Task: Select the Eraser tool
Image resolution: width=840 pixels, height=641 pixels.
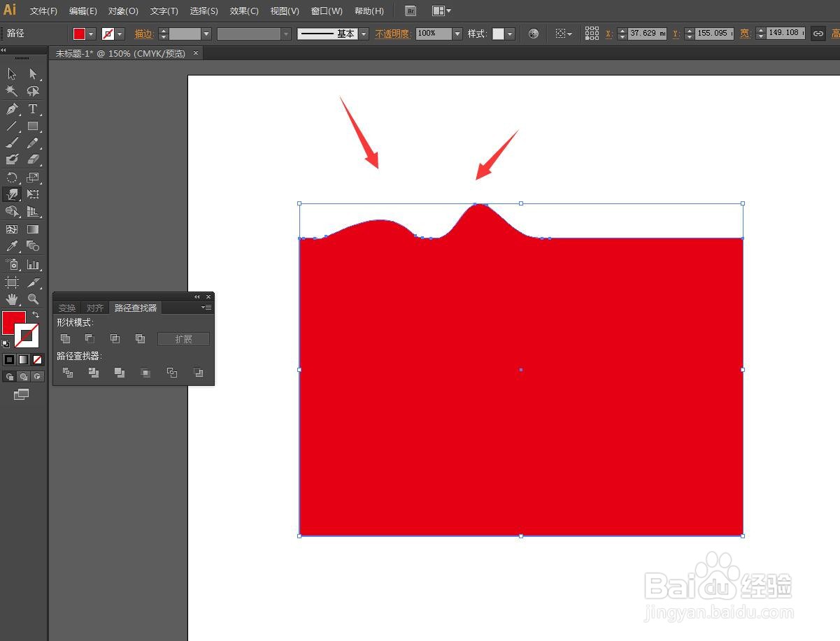Action: click(33, 160)
